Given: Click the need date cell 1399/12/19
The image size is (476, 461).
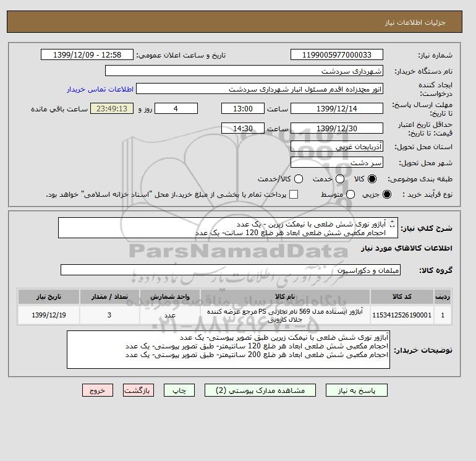Looking at the screenshot, I should (x=49, y=315).
